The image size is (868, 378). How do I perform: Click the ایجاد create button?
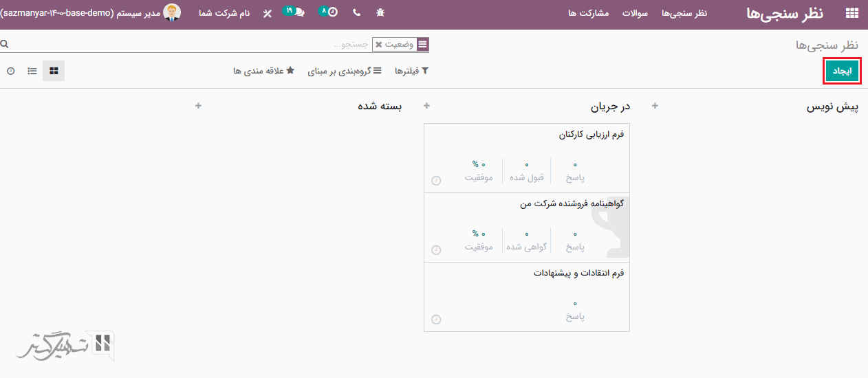pos(842,71)
